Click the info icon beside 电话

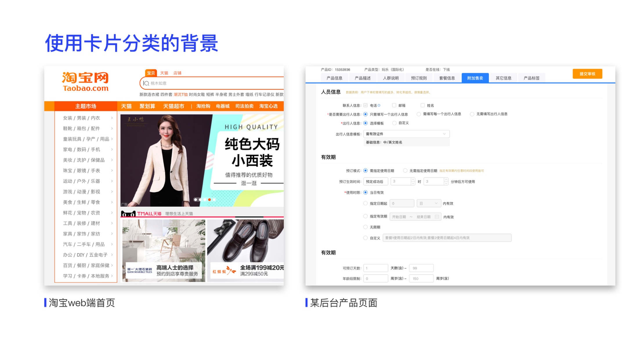(379, 105)
